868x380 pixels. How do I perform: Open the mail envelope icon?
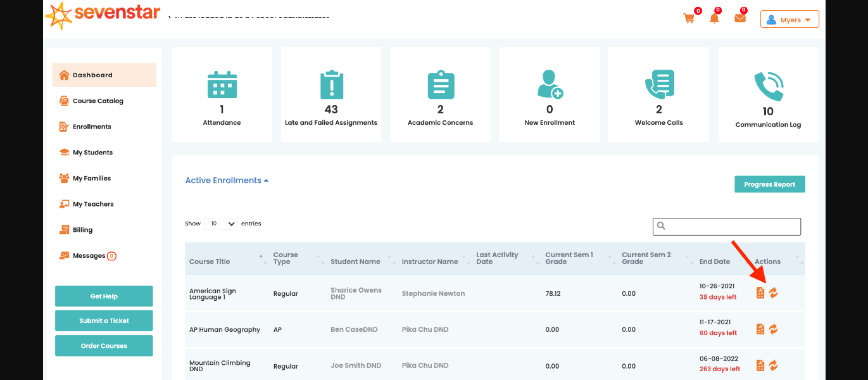[x=740, y=18]
